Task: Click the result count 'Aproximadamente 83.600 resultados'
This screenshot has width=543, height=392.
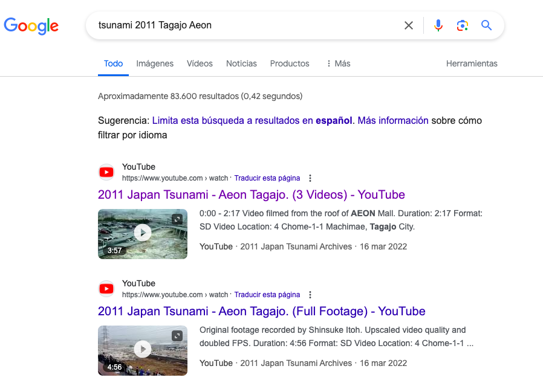Action: [x=200, y=96]
